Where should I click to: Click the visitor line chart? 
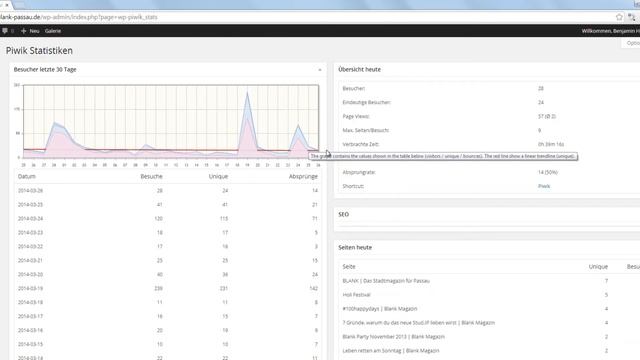coord(171,121)
